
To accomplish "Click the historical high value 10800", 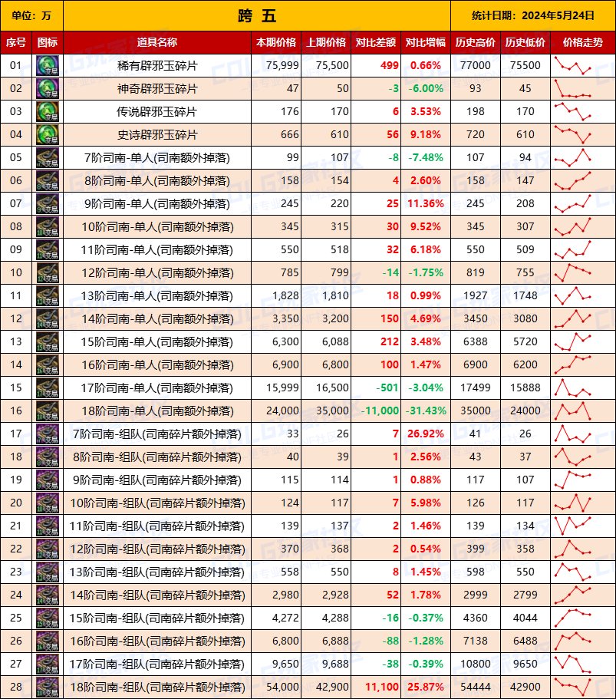I will (x=476, y=664).
